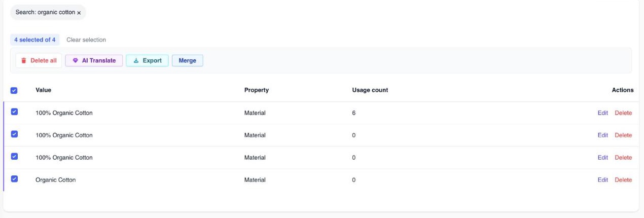Click the Delete all button
The image size is (644, 218).
pos(39,60)
